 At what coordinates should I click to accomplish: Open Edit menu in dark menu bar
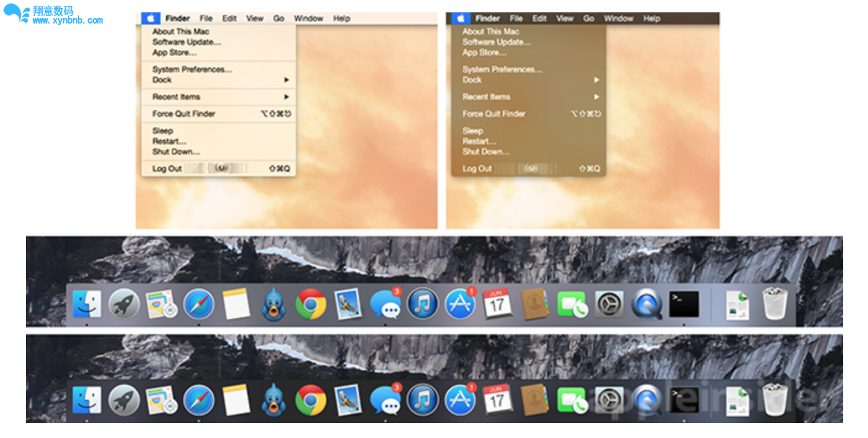(540, 19)
